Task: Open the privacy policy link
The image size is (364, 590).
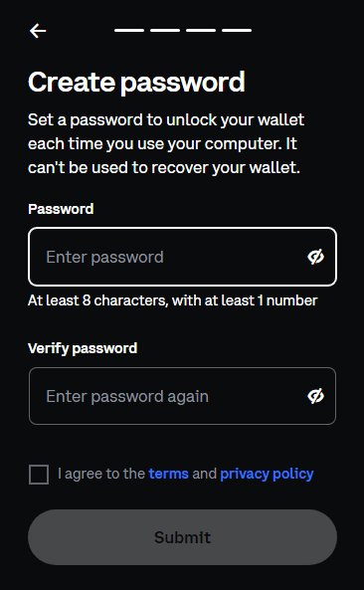Action: click(x=267, y=475)
